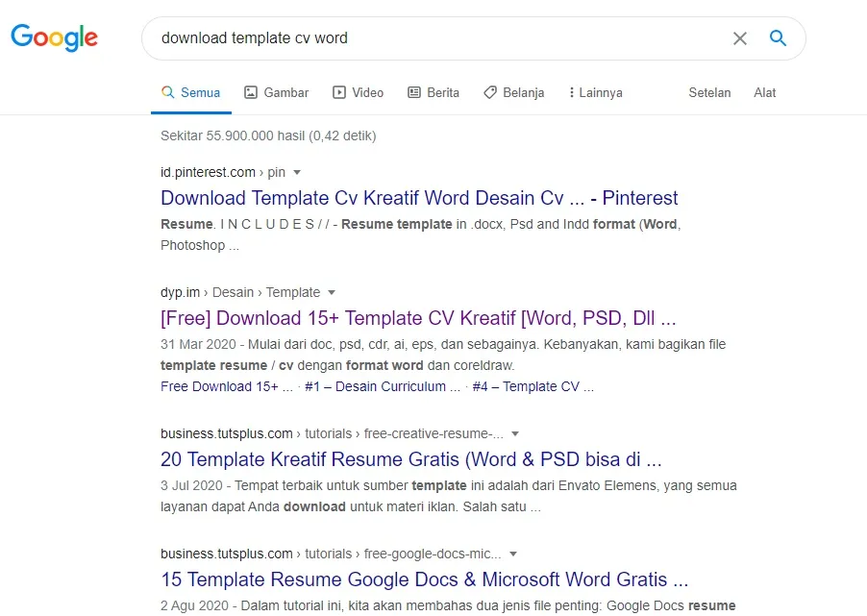The height and width of the screenshot is (616, 867).
Task: Open 15 Template Resume Google Docs result
Action: [x=424, y=579]
